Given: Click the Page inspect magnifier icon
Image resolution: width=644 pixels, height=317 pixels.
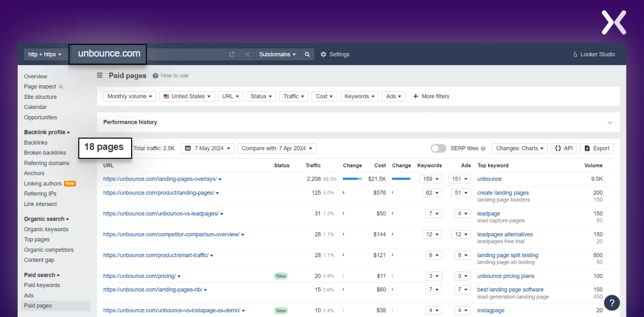Looking at the screenshot, I should click(x=61, y=86).
